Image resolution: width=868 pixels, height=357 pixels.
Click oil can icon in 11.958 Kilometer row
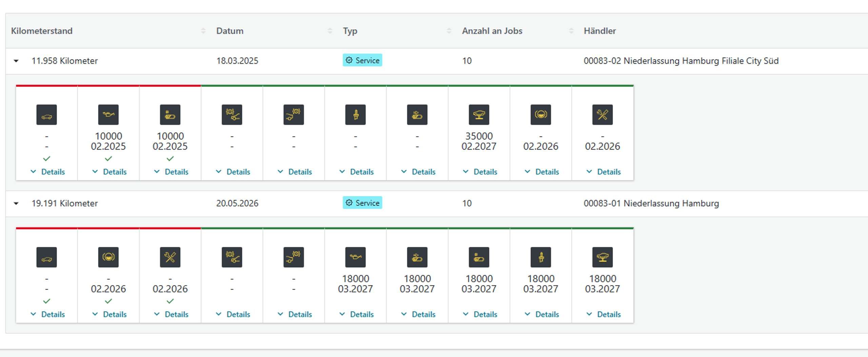coord(108,115)
